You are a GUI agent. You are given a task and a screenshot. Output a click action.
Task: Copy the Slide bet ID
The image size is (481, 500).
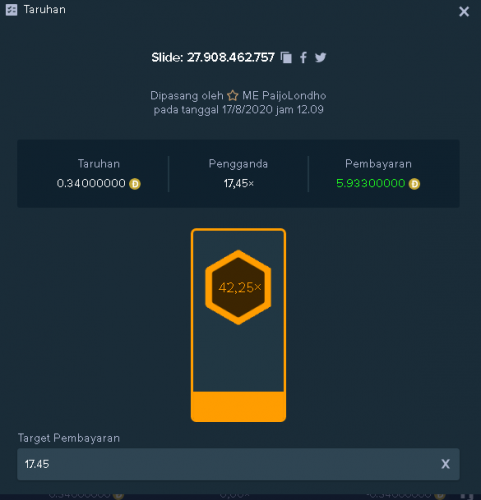click(286, 58)
